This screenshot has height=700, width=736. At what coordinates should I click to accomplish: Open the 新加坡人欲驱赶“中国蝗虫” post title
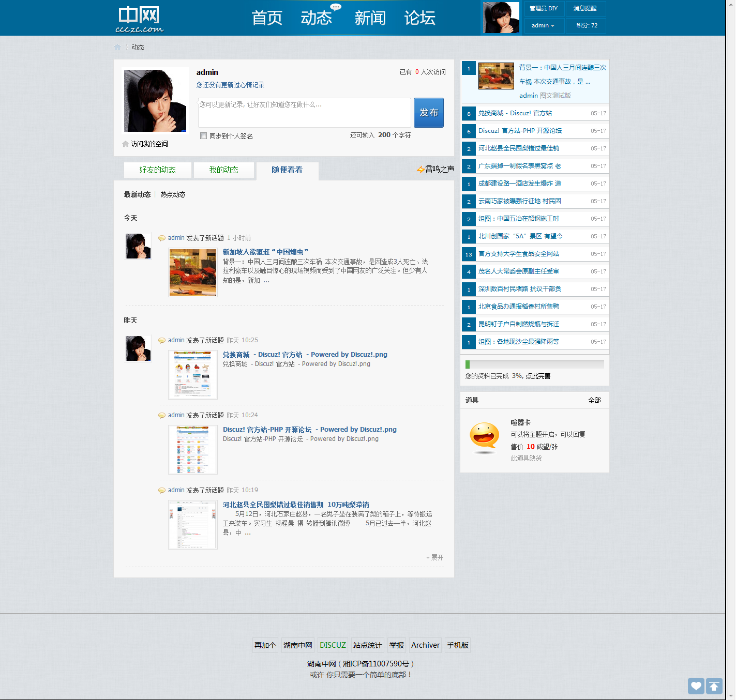[x=265, y=252]
